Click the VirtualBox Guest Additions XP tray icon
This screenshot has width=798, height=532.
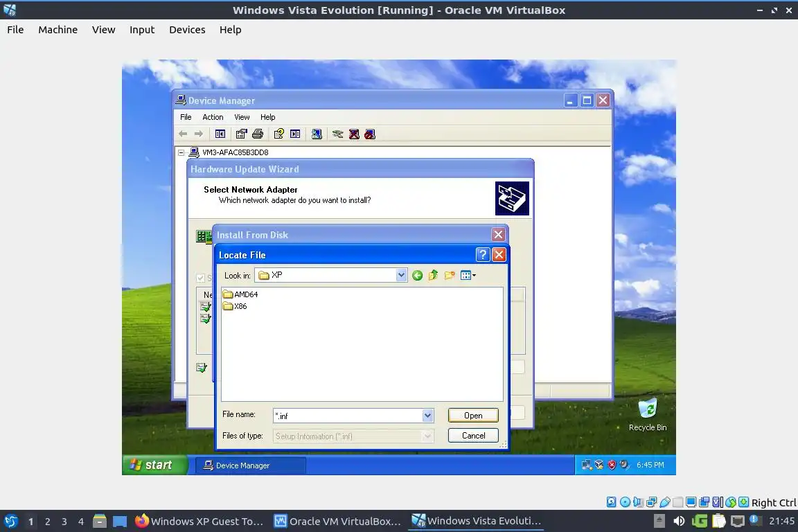[599, 465]
